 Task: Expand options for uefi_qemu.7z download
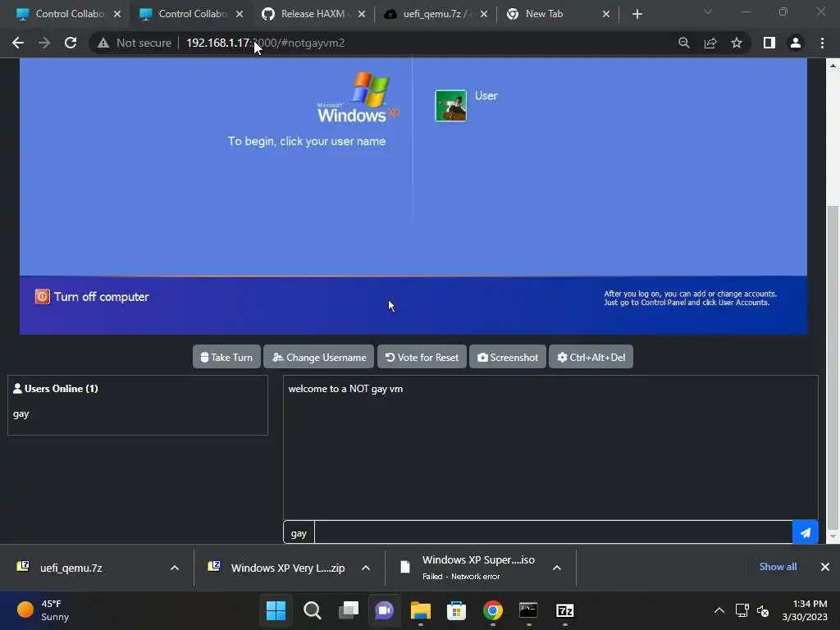tap(175, 568)
